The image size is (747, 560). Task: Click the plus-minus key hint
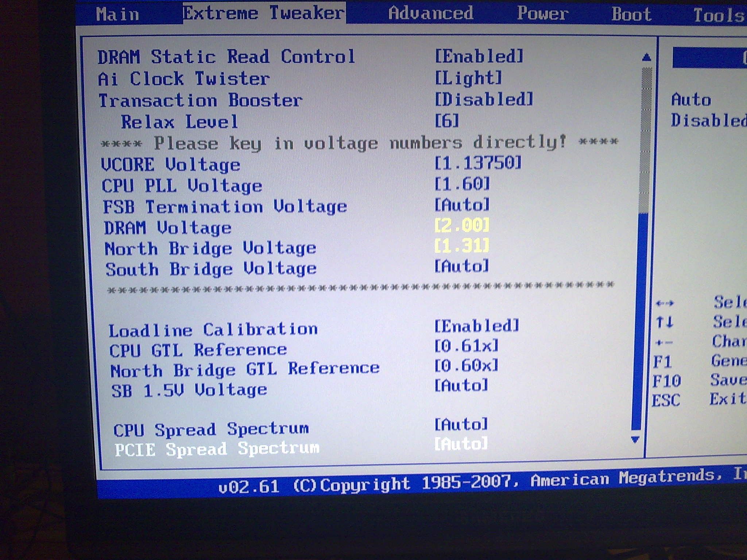coord(664,343)
